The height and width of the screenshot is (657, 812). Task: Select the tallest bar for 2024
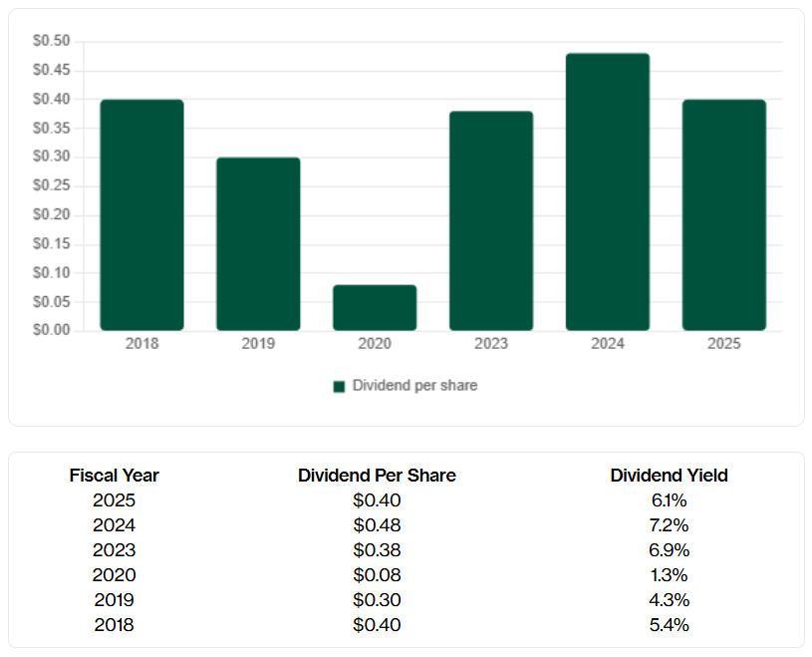coord(608,191)
